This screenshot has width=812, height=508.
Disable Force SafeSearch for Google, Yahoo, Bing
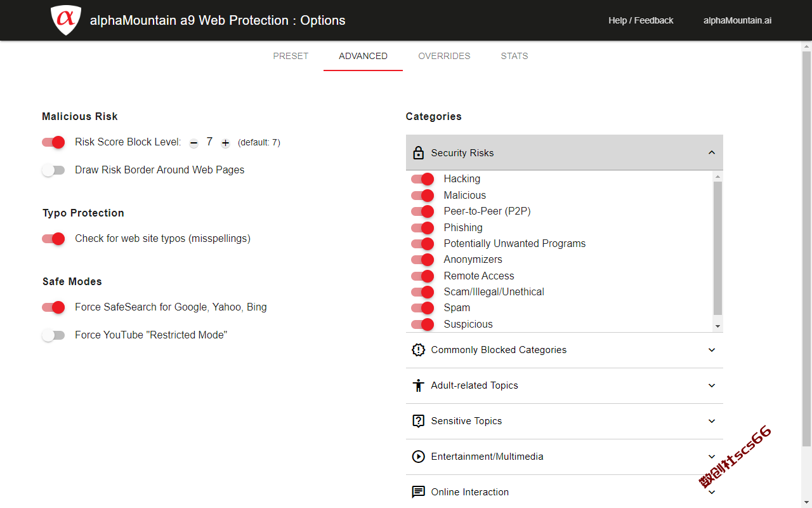[54, 307]
